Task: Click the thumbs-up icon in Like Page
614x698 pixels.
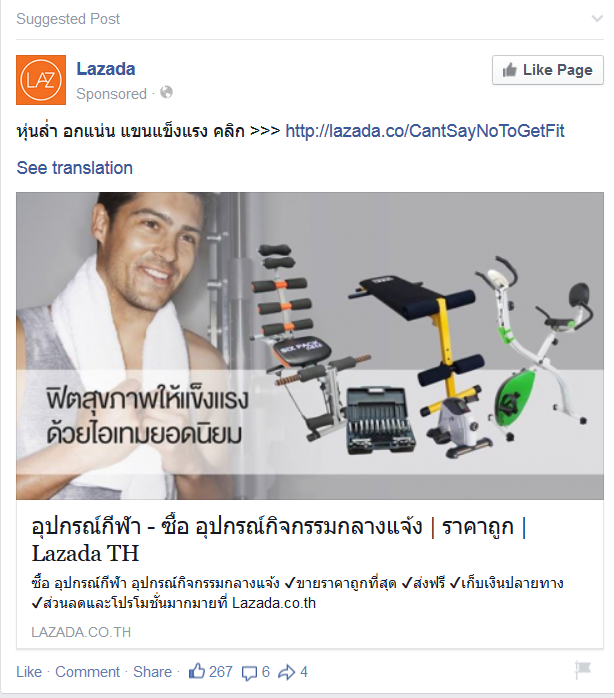Action: [x=509, y=70]
